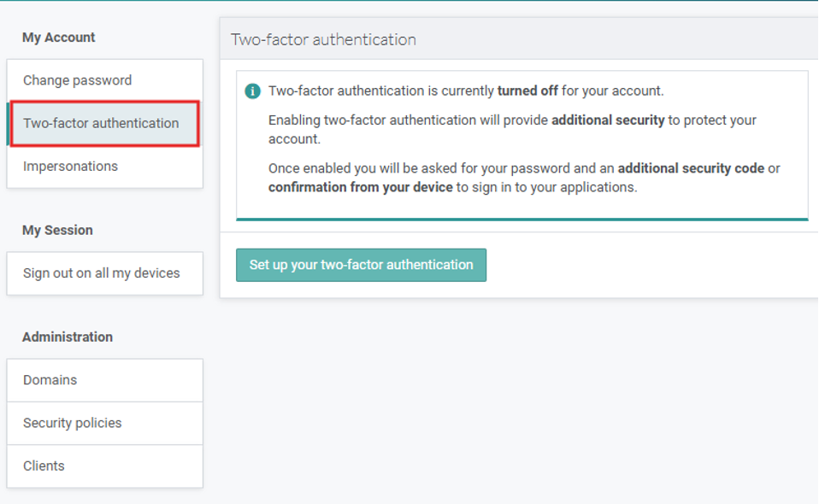Navigate to Security policies
Screen dimensions: 819x504
(72, 423)
